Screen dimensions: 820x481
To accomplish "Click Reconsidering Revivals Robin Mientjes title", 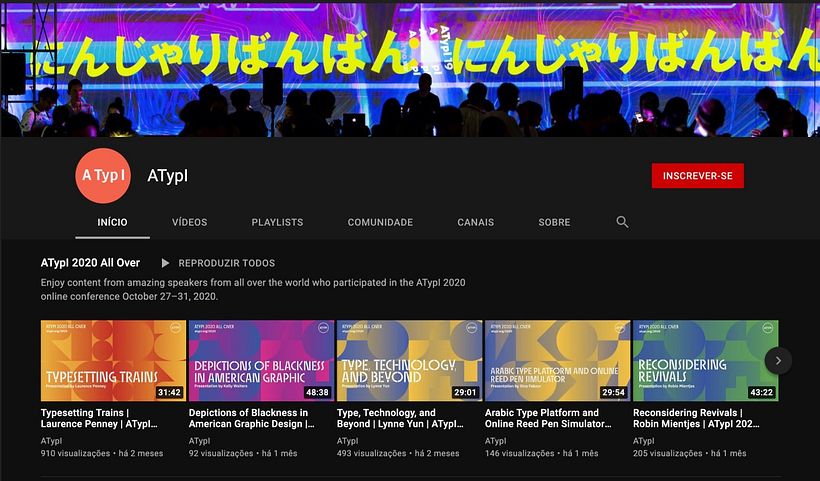I will click(697, 418).
